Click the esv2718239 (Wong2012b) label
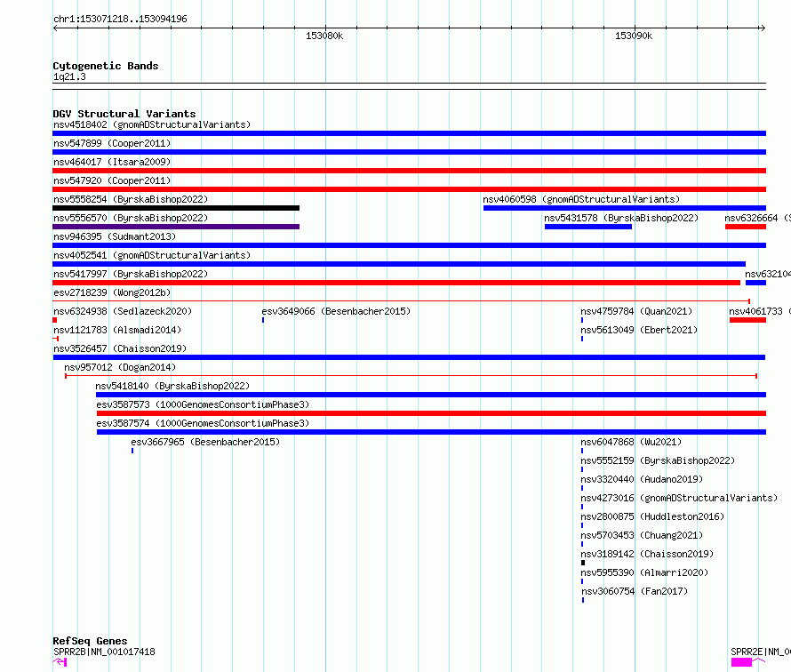 [x=112, y=292]
